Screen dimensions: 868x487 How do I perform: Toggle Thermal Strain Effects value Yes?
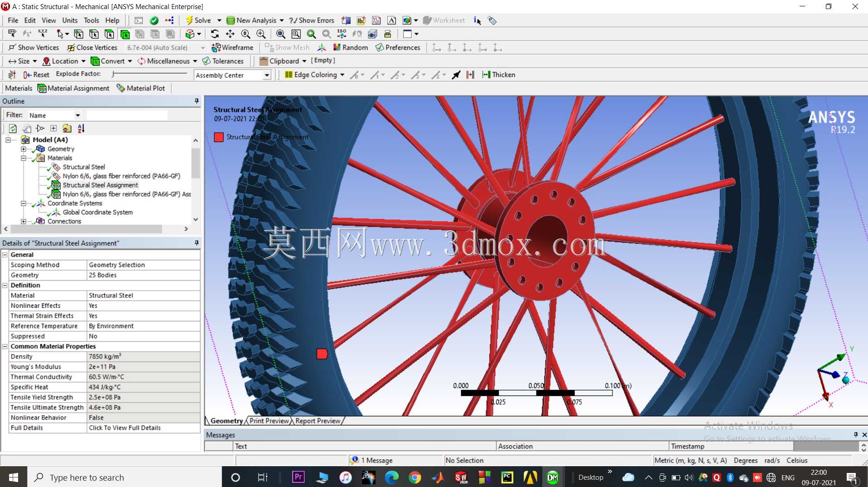point(143,316)
